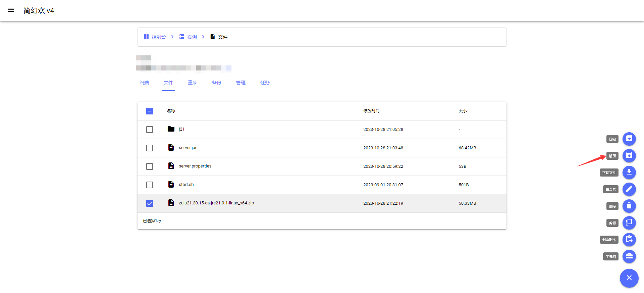
Task: Click the 解压 tooltip label
Action: [x=612, y=156]
